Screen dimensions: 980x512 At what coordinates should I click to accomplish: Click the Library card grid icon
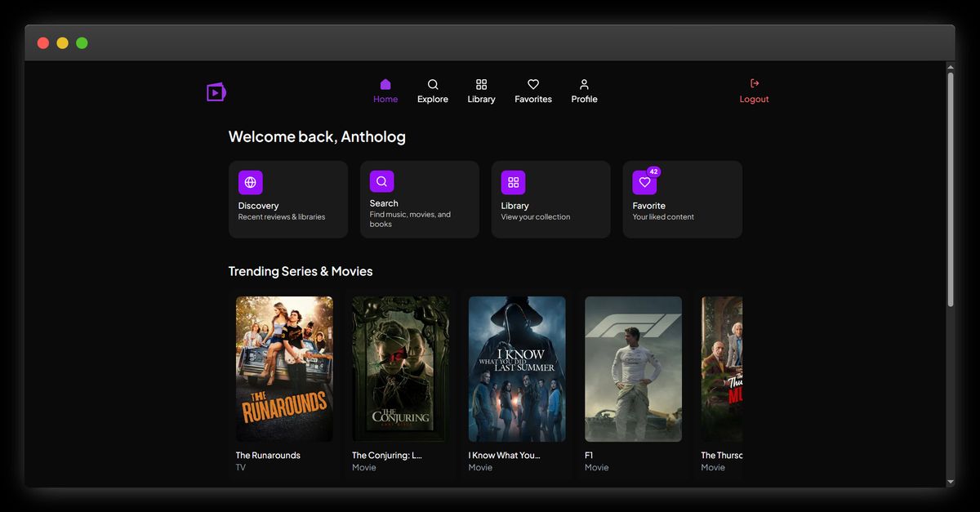(513, 182)
